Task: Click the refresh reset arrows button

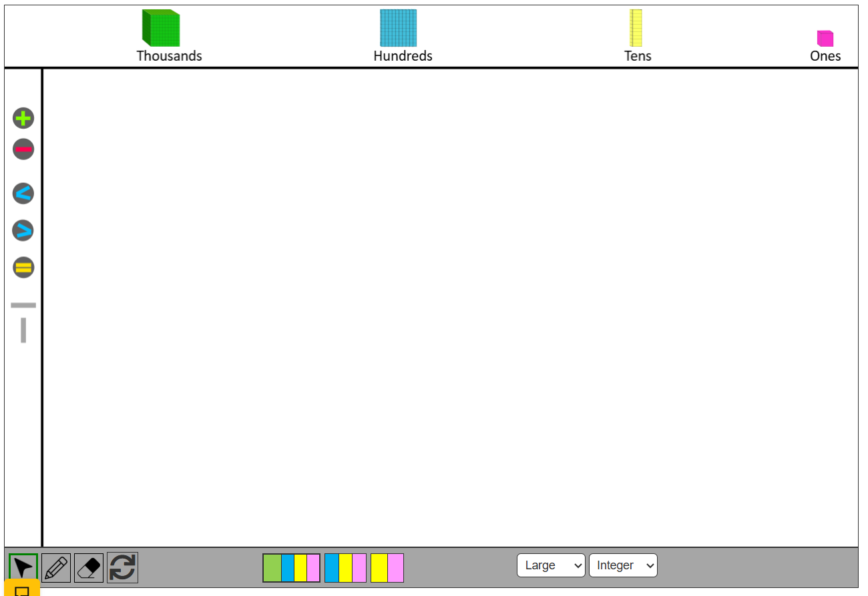Action: click(x=122, y=568)
